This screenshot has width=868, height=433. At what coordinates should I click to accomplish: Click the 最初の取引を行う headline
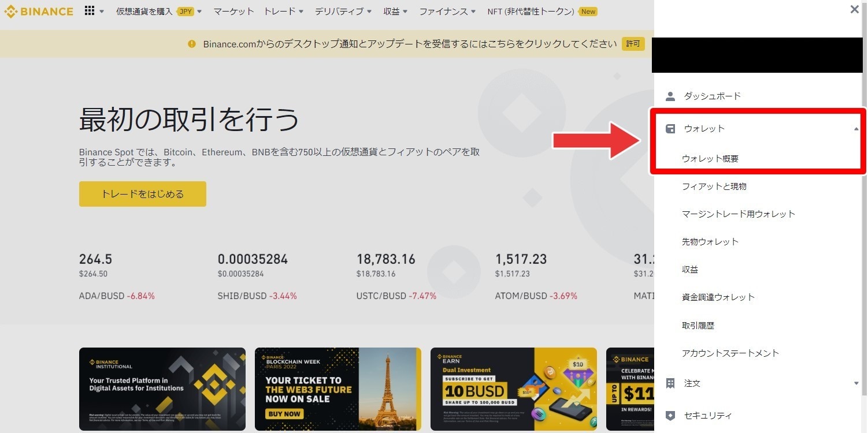pyautogui.click(x=189, y=120)
